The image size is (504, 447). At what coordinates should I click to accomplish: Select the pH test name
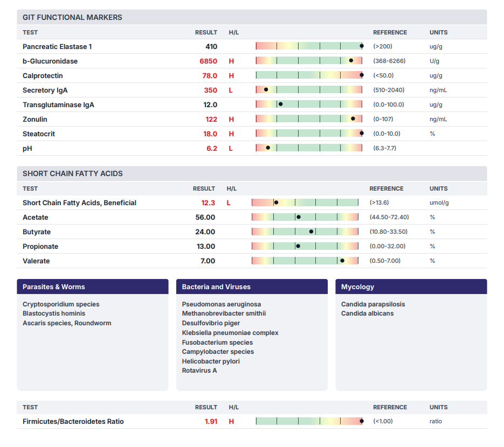(27, 149)
